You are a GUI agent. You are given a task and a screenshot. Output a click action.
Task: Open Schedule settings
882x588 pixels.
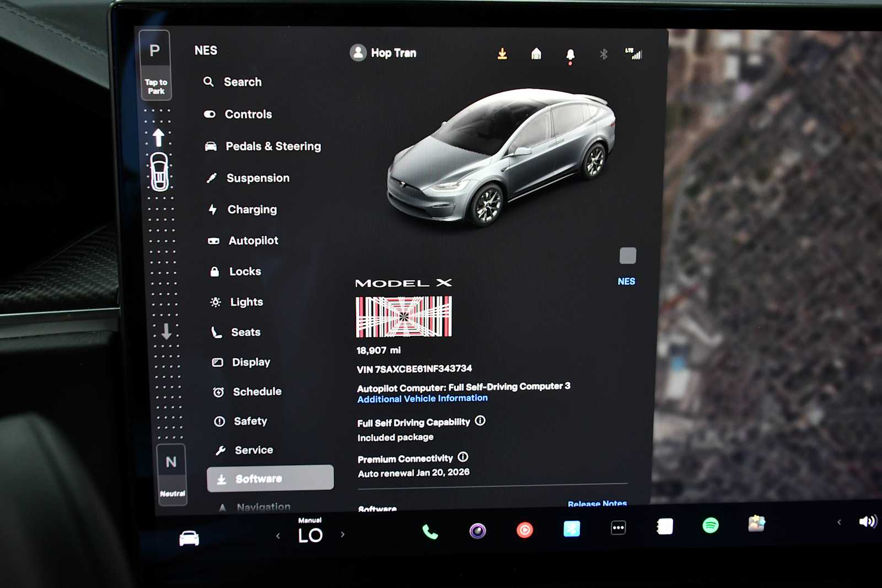point(247,392)
